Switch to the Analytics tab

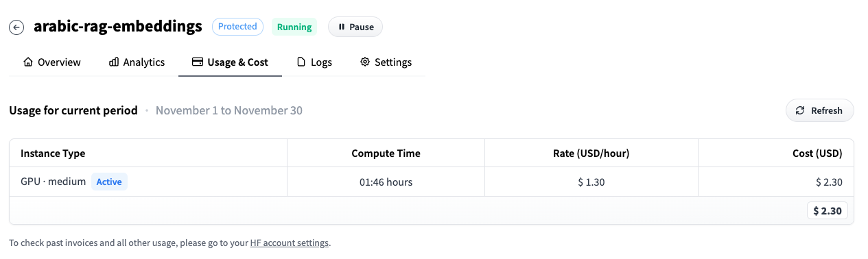tap(137, 62)
